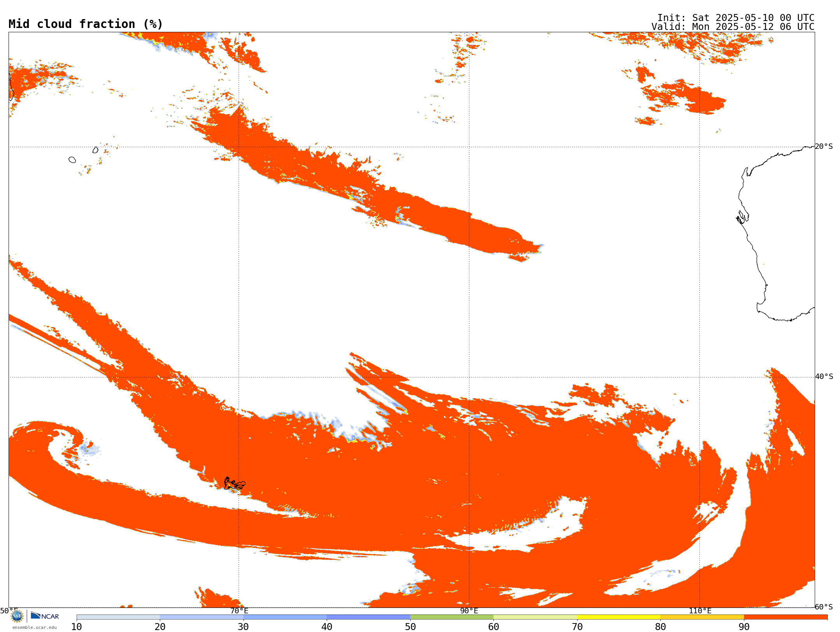Click the 70-80 yellow colorbar segment
Image resolution: width=840 pixels, height=632 pixels.
pos(619,617)
